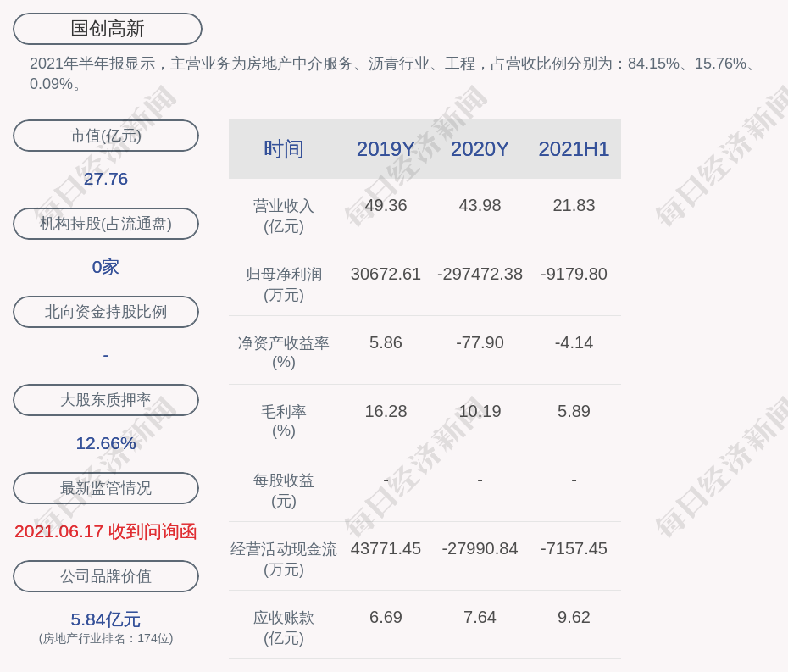
Task: Click the 机构持股(占流通盘) label pill
Action: pos(106,224)
